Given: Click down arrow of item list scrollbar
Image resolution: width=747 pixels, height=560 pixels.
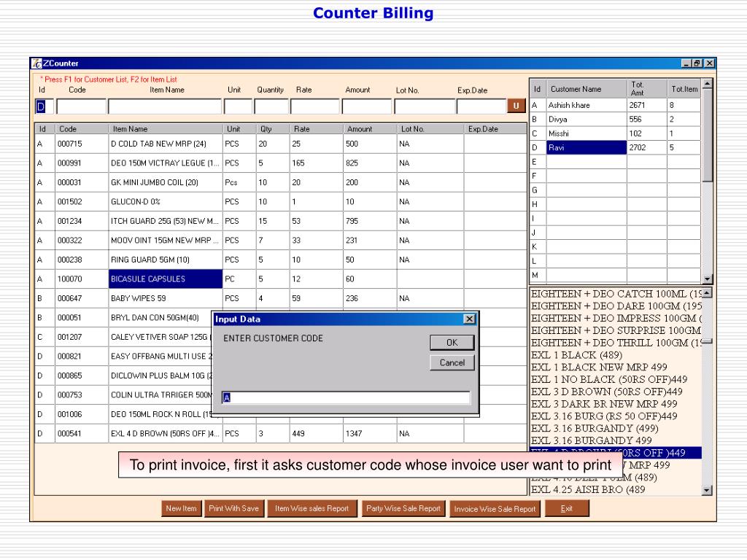Looking at the screenshot, I should coord(707,490).
